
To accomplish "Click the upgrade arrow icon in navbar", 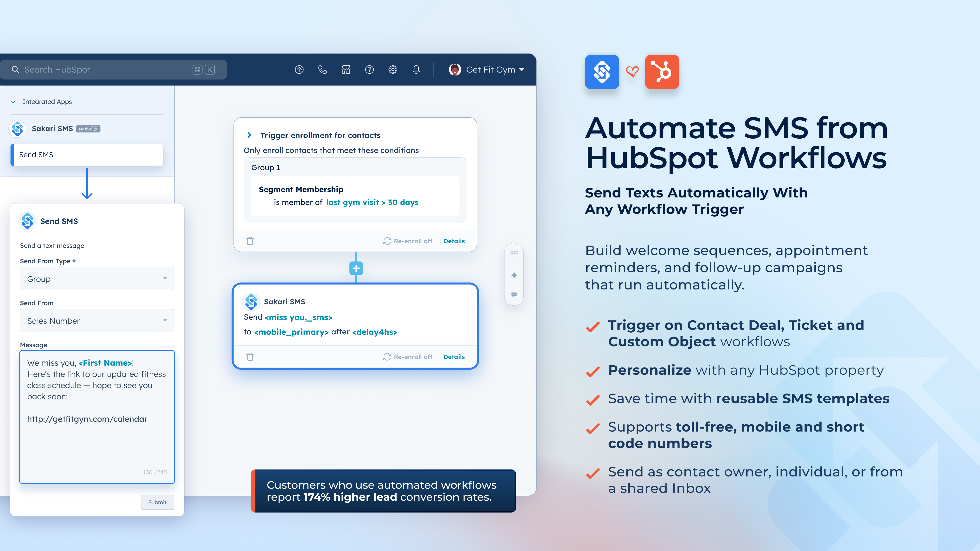I will pos(299,69).
